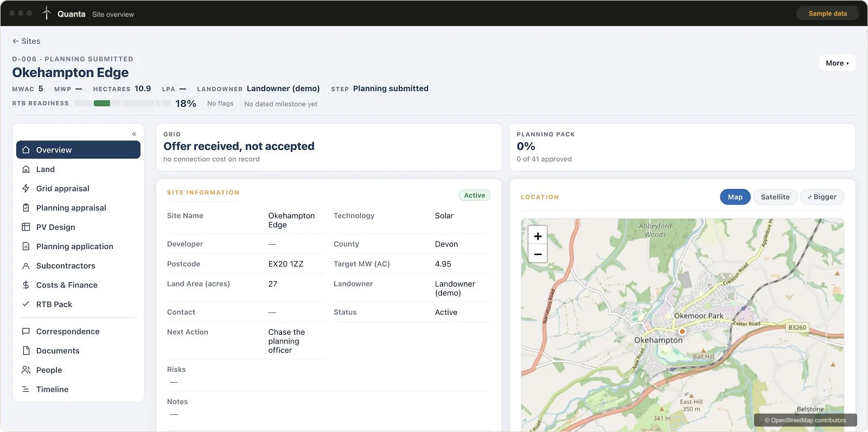This screenshot has height=432, width=868.
Task: Open the Documents section
Action: [78, 351]
